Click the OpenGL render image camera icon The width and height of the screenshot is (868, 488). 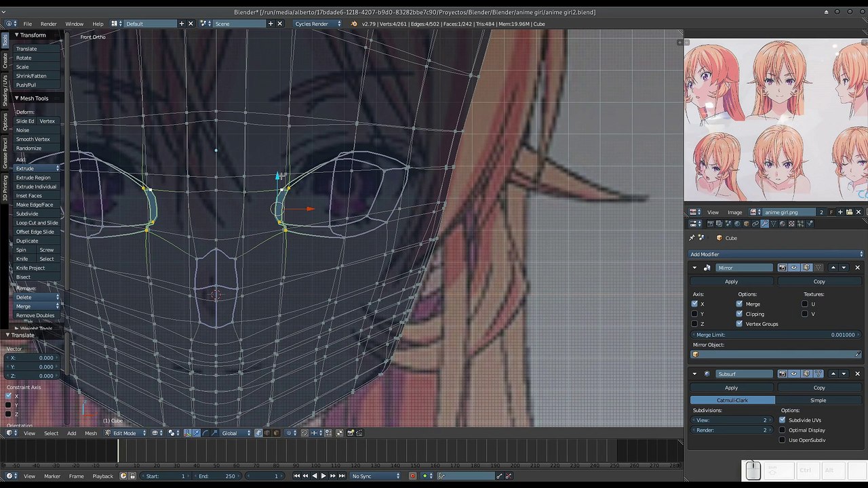[351, 433]
